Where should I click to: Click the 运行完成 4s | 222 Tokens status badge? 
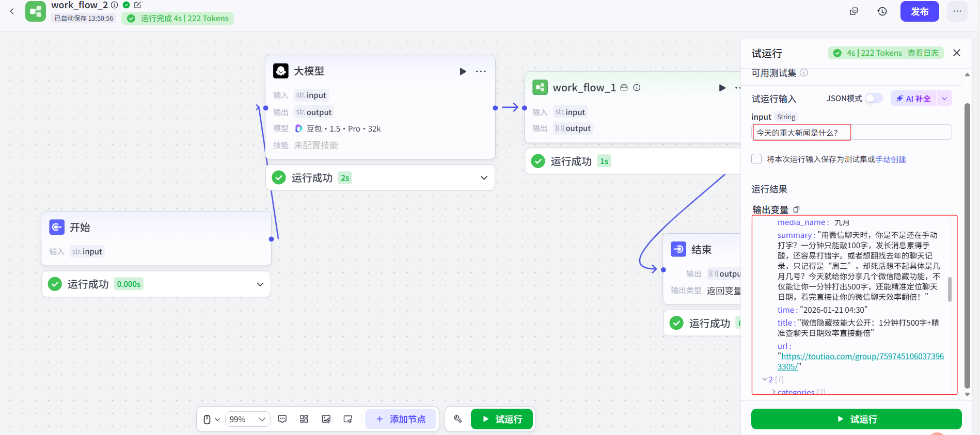[178, 18]
